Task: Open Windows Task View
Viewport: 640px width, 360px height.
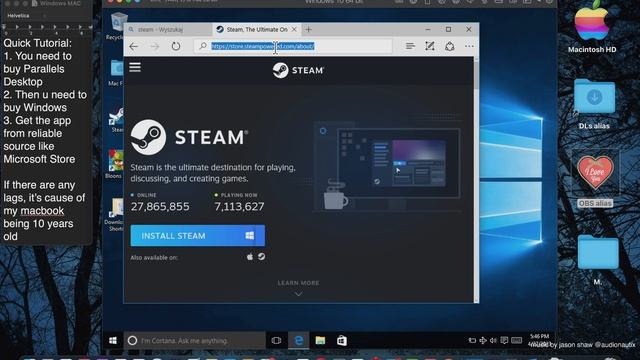Action: [x=276, y=340]
